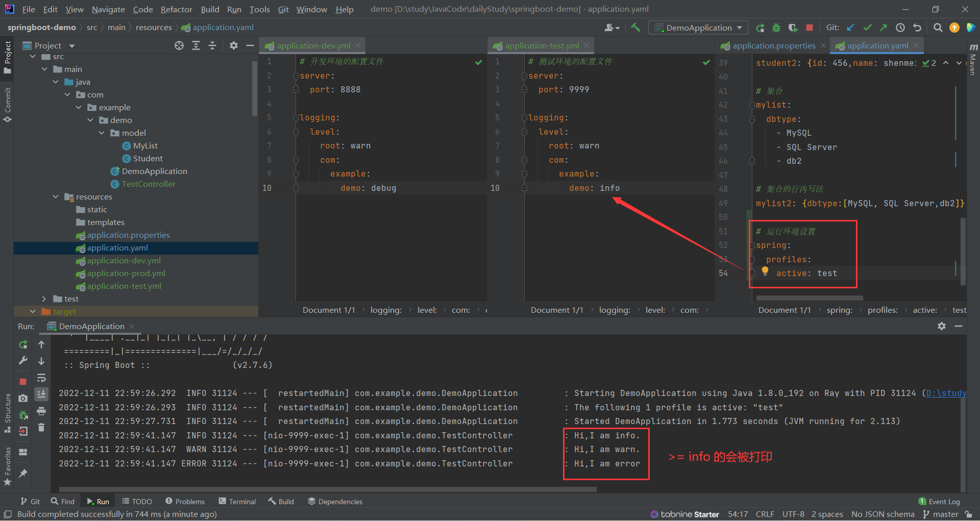980x521 pixels.
Task: Close the application.yaml tab
Action: point(916,45)
